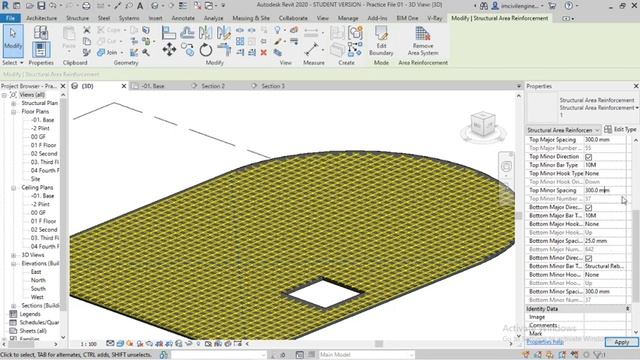Switch to the Section 1 view tab
640x360 pixels.
point(273,86)
